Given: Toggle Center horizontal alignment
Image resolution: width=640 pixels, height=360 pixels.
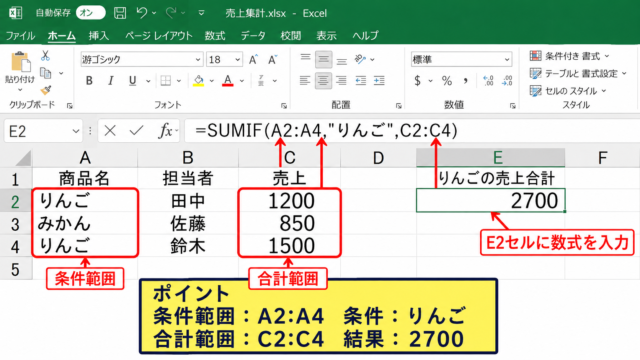Looking at the screenshot, I should point(323,80).
